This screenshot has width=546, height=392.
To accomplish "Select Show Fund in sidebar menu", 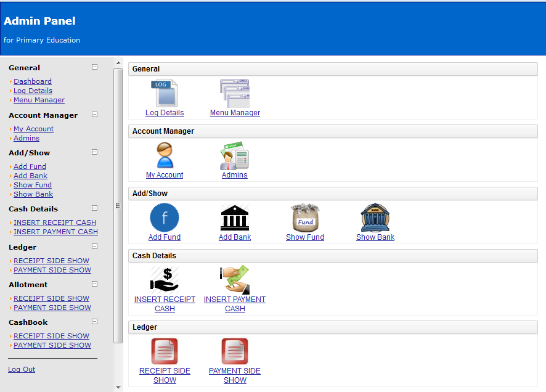I will coord(33,185).
